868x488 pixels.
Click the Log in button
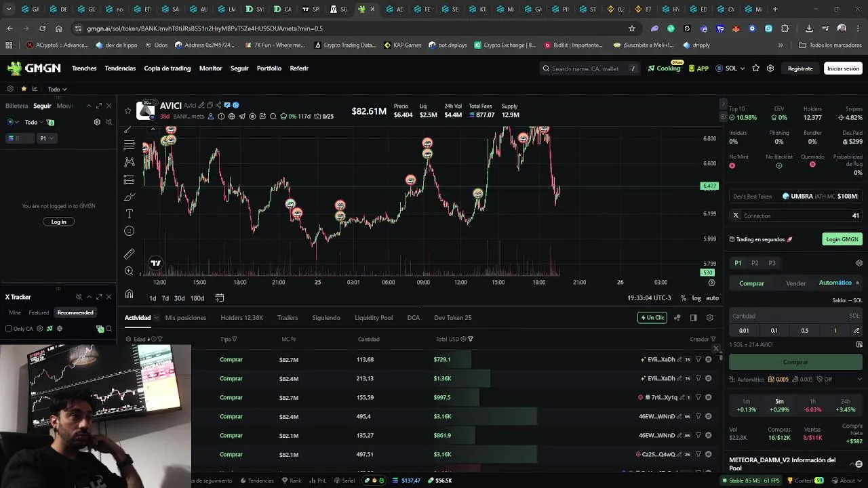click(x=59, y=222)
